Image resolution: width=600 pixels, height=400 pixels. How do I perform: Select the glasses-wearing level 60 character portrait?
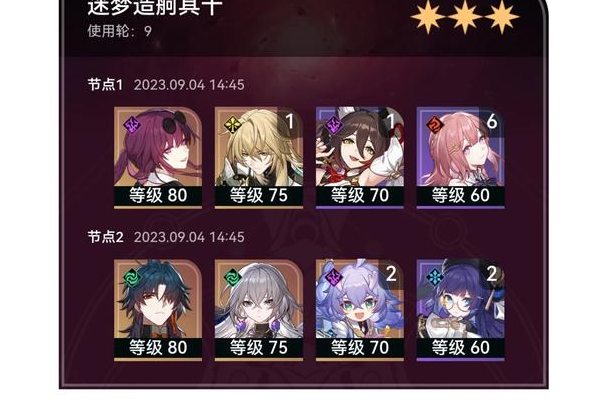pos(460,310)
